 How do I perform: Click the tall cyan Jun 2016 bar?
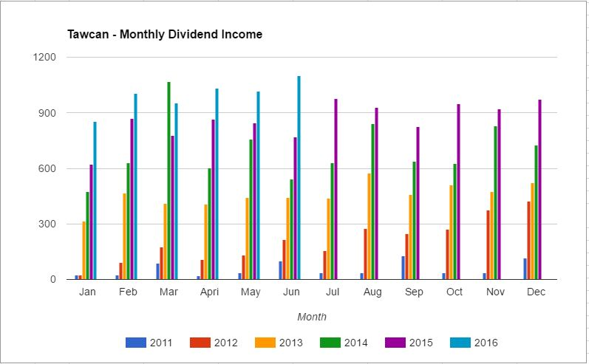(x=299, y=177)
